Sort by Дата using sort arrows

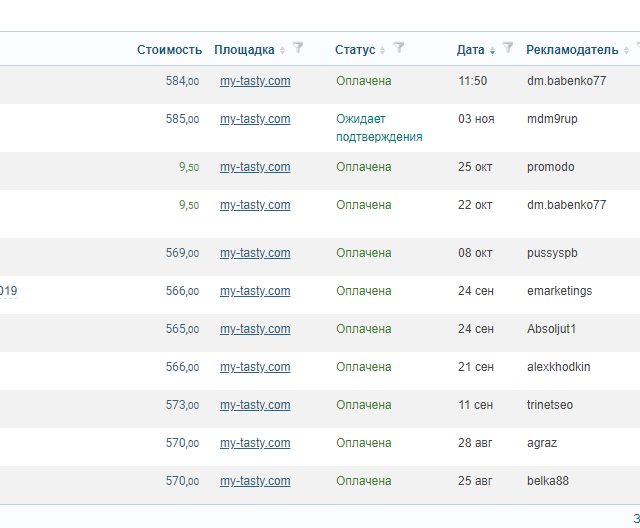click(x=492, y=50)
